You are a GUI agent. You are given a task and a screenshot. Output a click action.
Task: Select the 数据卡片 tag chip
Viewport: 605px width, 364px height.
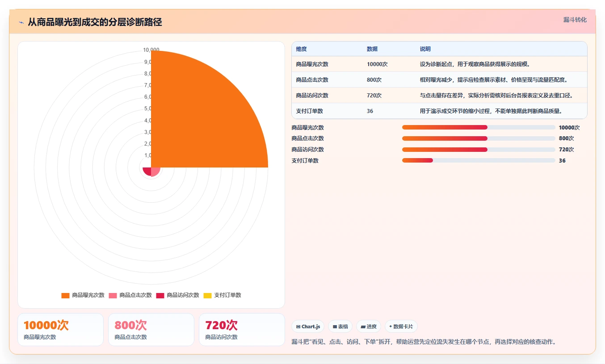click(401, 326)
